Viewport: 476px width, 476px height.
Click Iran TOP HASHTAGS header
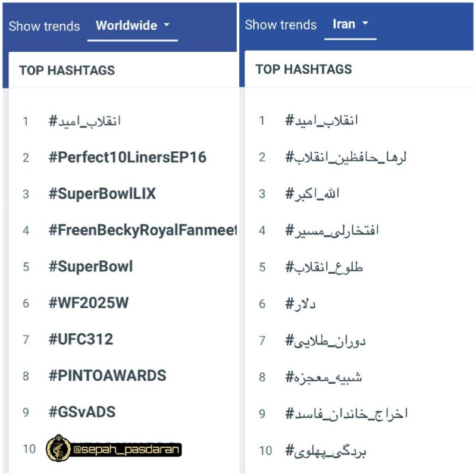pyautogui.click(x=303, y=69)
